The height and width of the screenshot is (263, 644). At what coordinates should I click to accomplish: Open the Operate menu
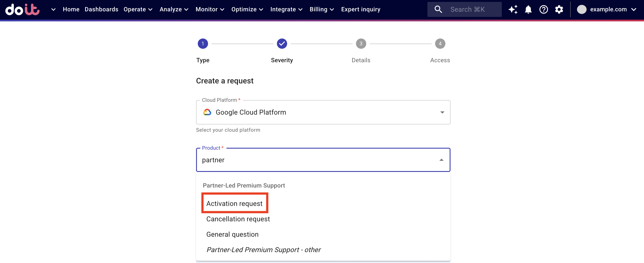(138, 9)
